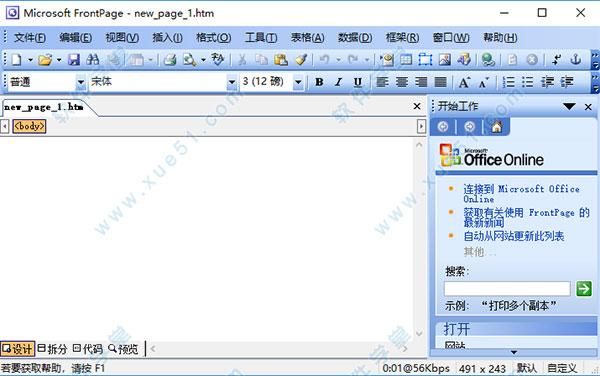Image resolution: width=600 pixels, height=376 pixels.
Task: Open the 格式(O) menu
Action: coord(214,37)
